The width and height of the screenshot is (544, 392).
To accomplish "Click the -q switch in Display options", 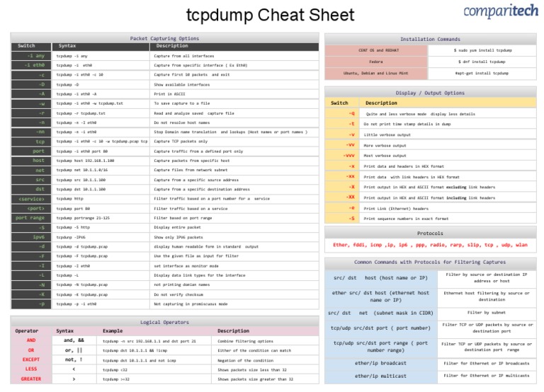I will pos(342,114).
